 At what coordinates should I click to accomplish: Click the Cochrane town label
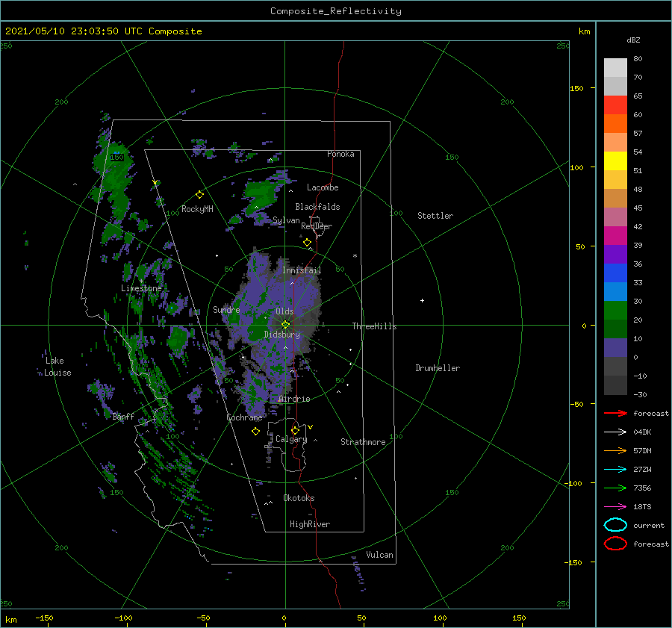click(x=244, y=417)
